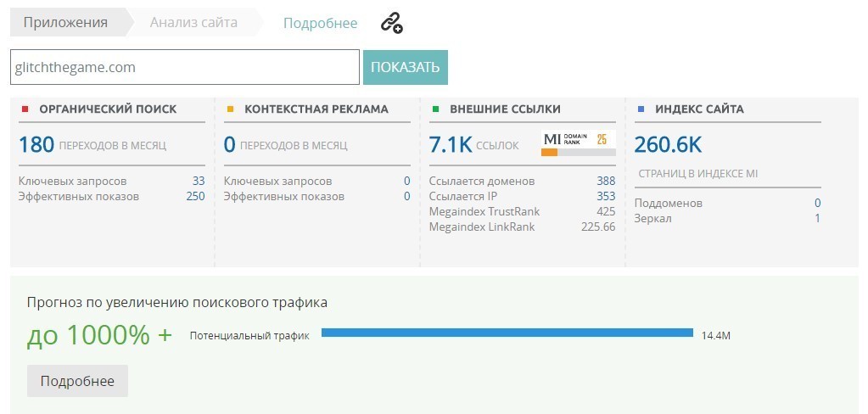Click the Ссылается доменов label

(x=482, y=181)
